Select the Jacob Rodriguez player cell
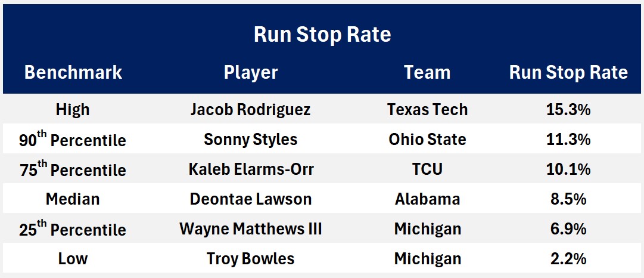The height and width of the screenshot is (278, 644). [x=251, y=110]
